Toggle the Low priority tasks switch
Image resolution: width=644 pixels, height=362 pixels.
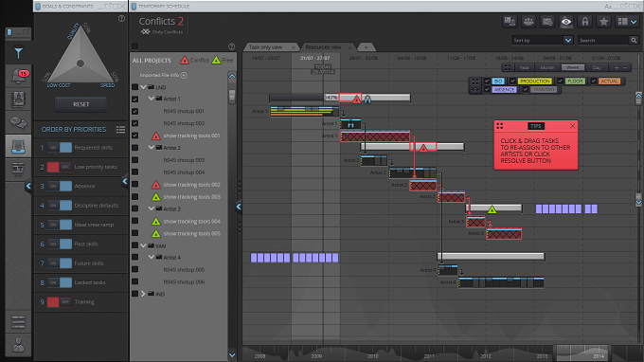(59, 167)
